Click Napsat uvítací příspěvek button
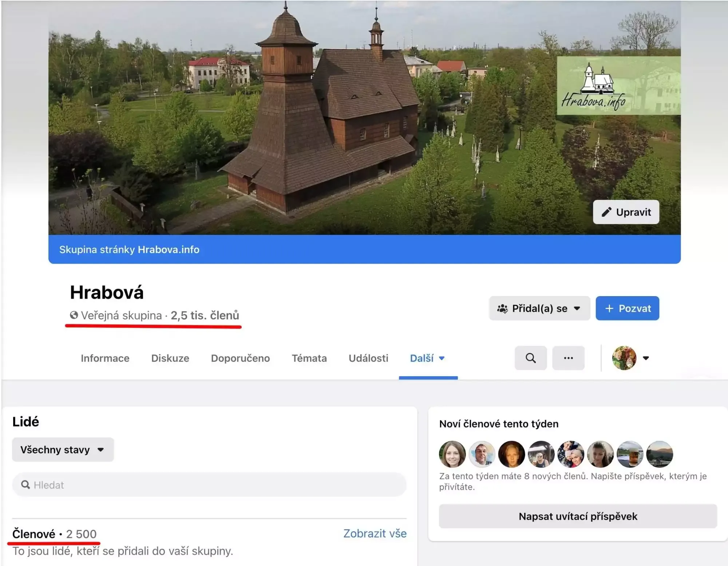 pos(578,516)
